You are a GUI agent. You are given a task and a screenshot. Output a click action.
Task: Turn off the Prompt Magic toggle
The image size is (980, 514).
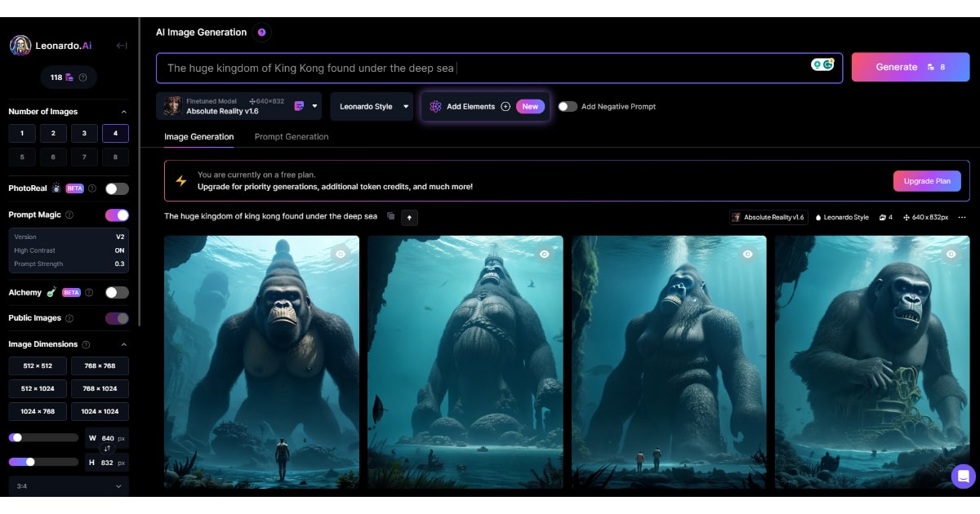click(117, 215)
